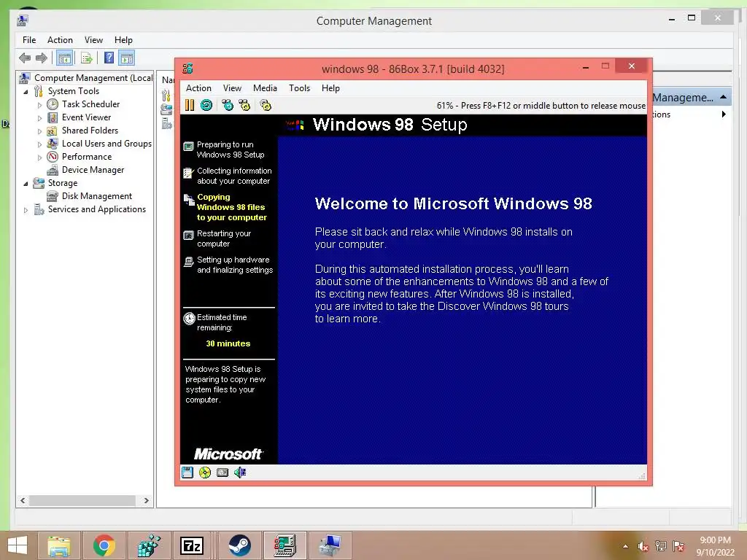Screen dimensions: 747x560
Task: Select Local Users and Groups node
Action: point(107,144)
